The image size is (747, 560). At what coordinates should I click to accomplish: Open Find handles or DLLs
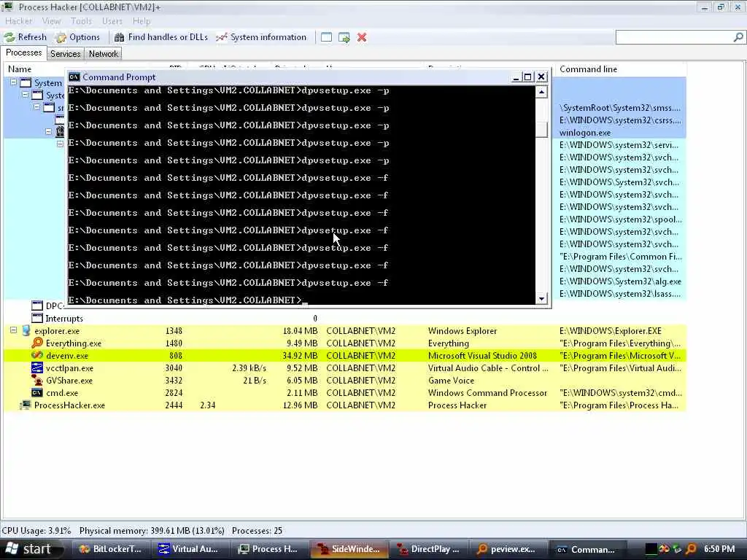(161, 37)
